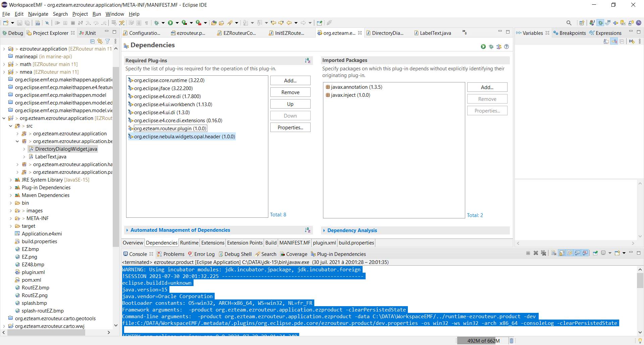
Task: Select org.eclipse.e4.ui.workbench (1.13.0) plug-in
Action: point(170,105)
